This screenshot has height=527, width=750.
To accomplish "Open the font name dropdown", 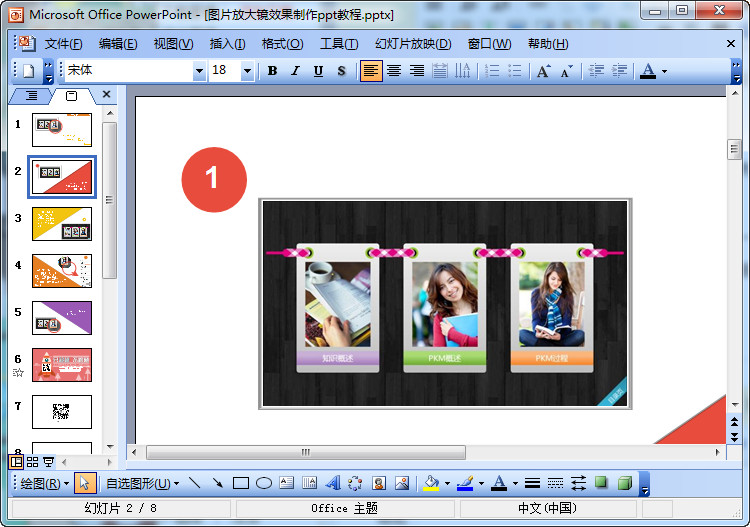I will click(199, 71).
